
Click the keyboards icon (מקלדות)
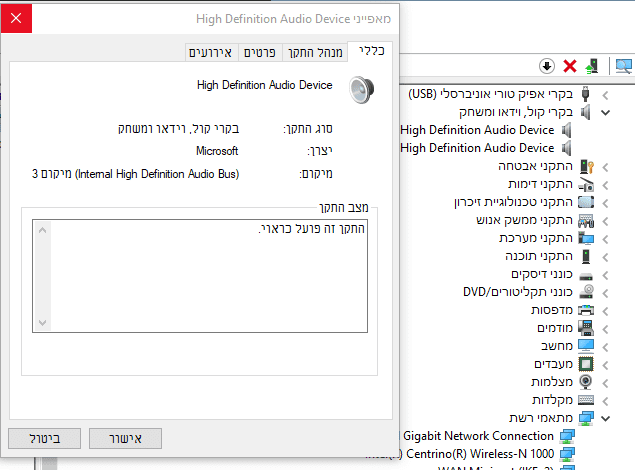pos(586,400)
